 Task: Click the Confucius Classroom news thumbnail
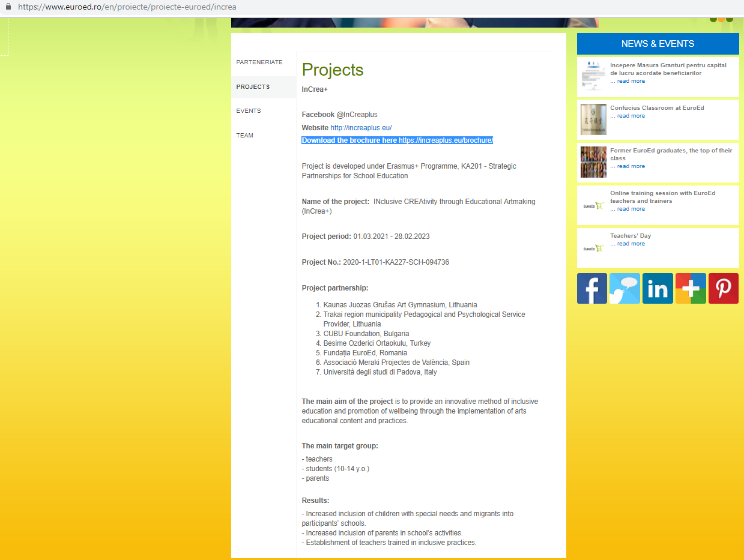pyautogui.click(x=593, y=119)
